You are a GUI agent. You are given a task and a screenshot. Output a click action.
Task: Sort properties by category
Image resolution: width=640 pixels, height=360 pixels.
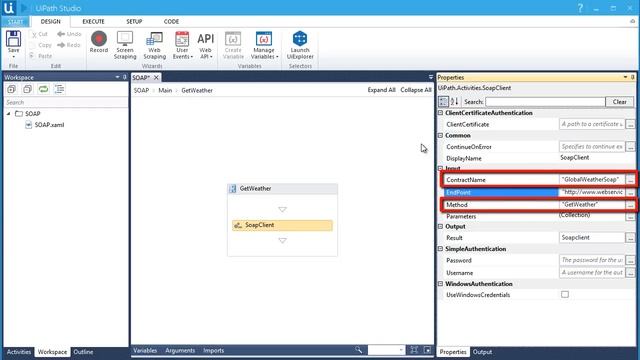443,102
